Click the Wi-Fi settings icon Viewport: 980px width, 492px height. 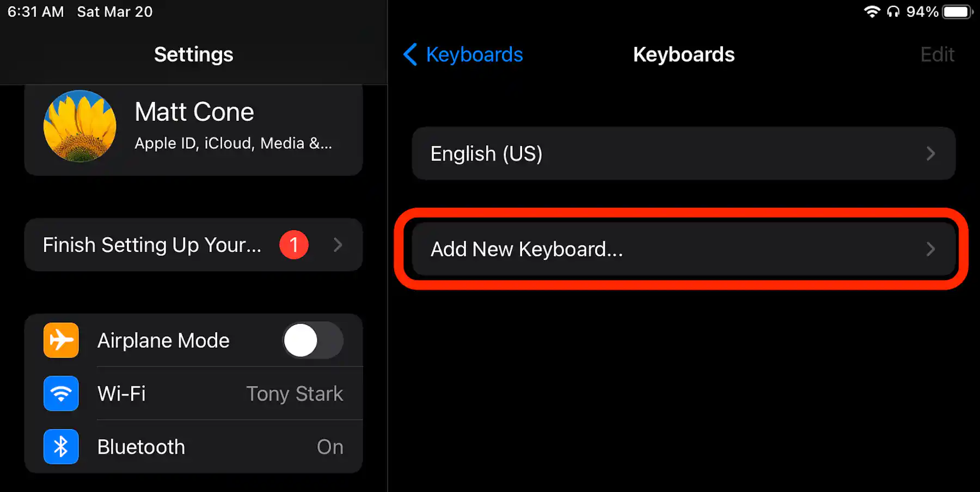tap(60, 393)
